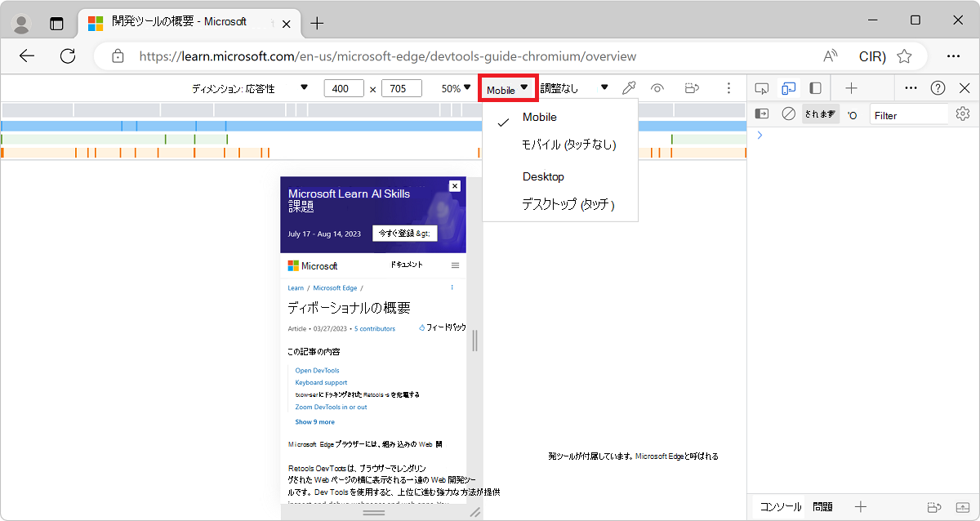Click the viewport height field 705

(402, 88)
